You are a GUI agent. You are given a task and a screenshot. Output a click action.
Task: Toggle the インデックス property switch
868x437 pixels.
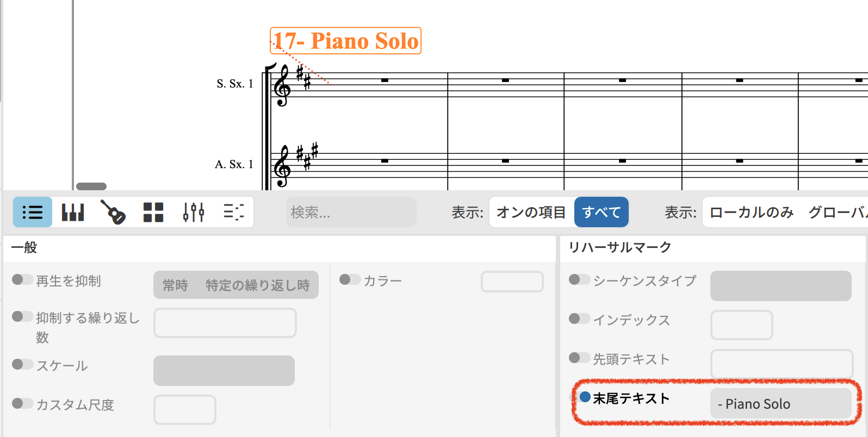579,319
